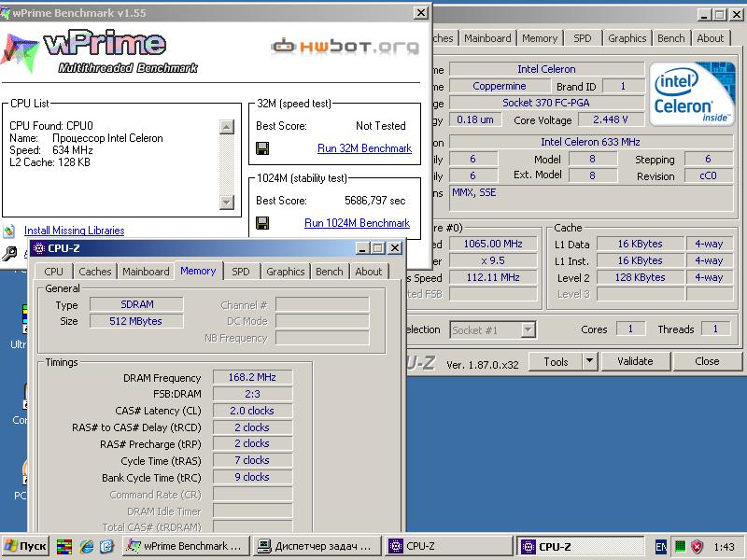Image resolution: width=747 pixels, height=560 pixels.
Task: Switch to the active CPU-Z taskbar button
Action: [x=580, y=546]
